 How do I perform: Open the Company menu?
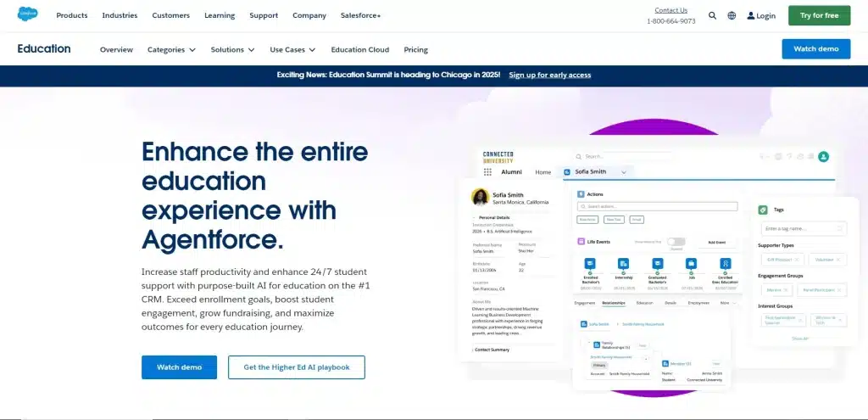click(309, 15)
